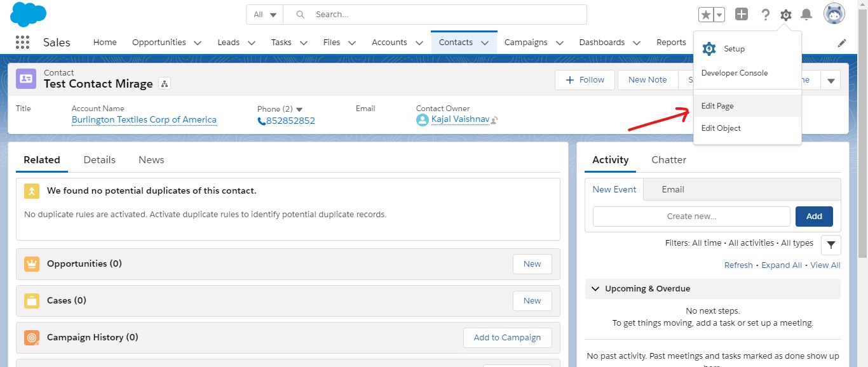
Task: Click the Cases related list icon
Action: tap(32, 301)
